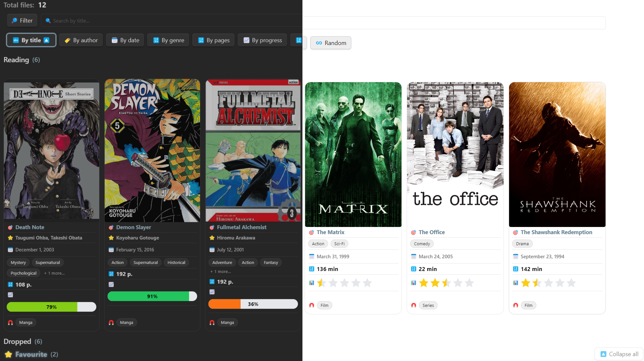Open the Demon Slayer cover thumbnail

[x=152, y=150]
